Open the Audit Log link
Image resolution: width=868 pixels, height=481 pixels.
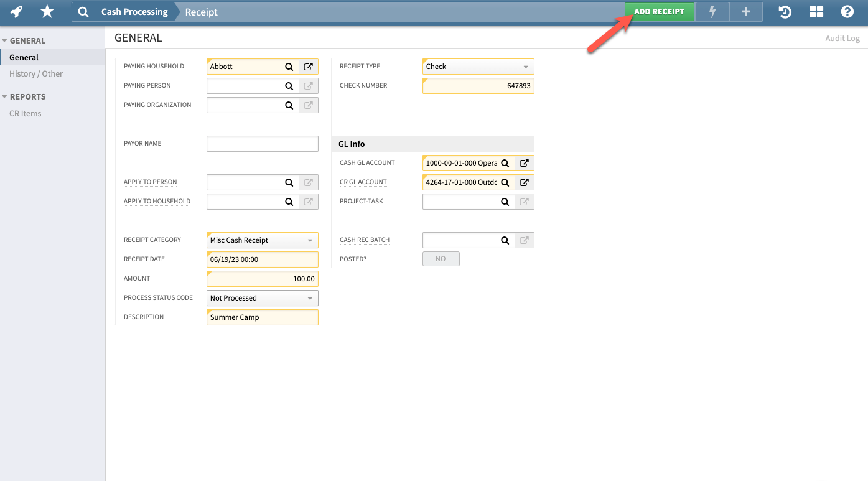(842, 38)
